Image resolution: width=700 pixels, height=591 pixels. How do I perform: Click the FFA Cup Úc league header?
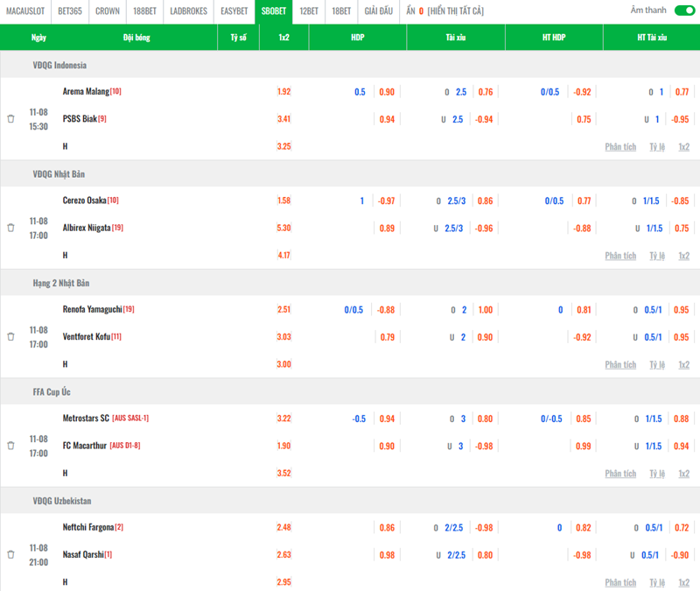tap(52, 392)
